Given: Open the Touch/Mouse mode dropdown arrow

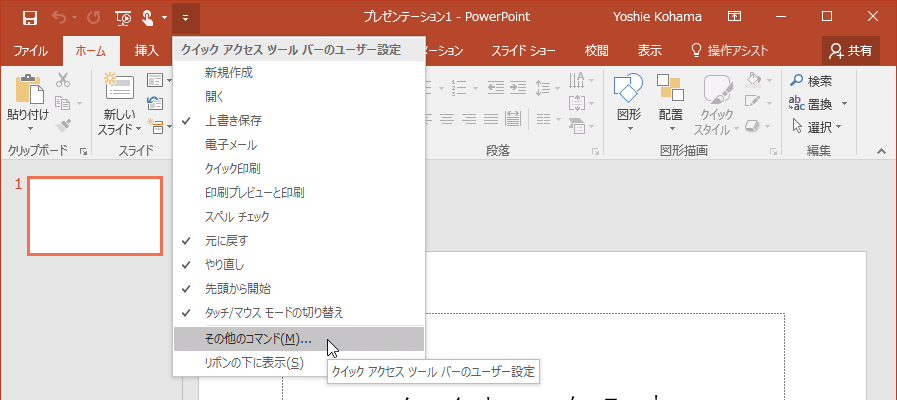Looking at the screenshot, I should 164,18.
